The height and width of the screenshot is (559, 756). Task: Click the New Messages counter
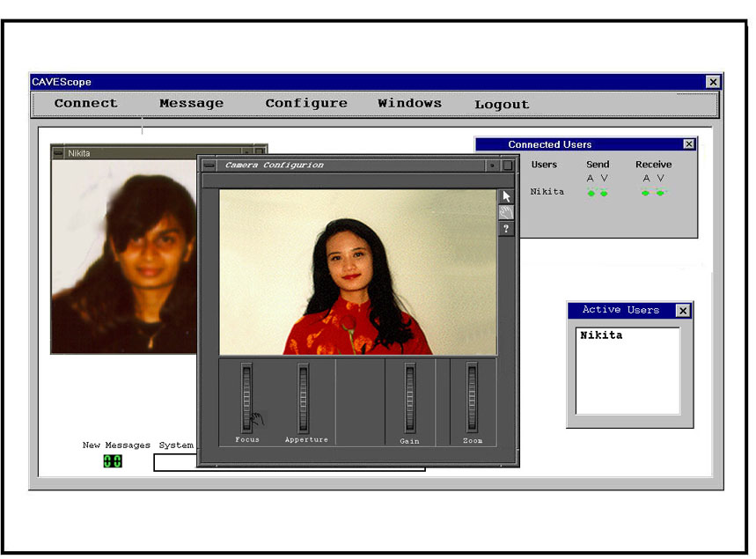tap(113, 461)
